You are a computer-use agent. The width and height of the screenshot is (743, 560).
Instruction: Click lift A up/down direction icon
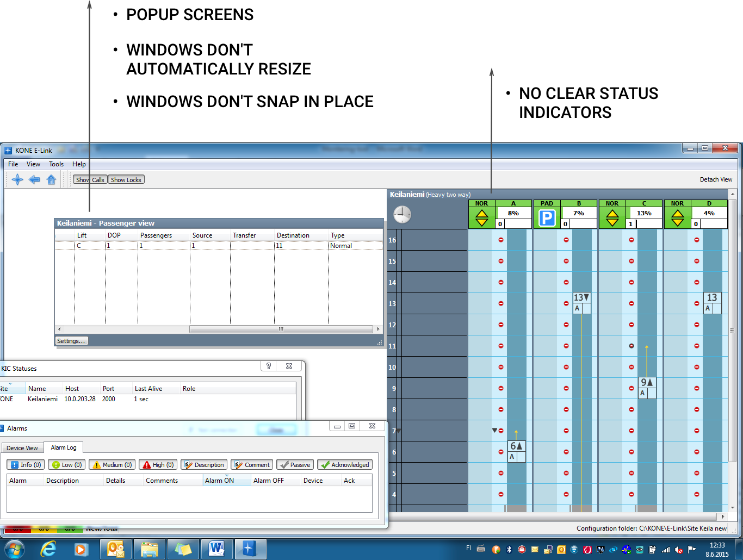(482, 219)
